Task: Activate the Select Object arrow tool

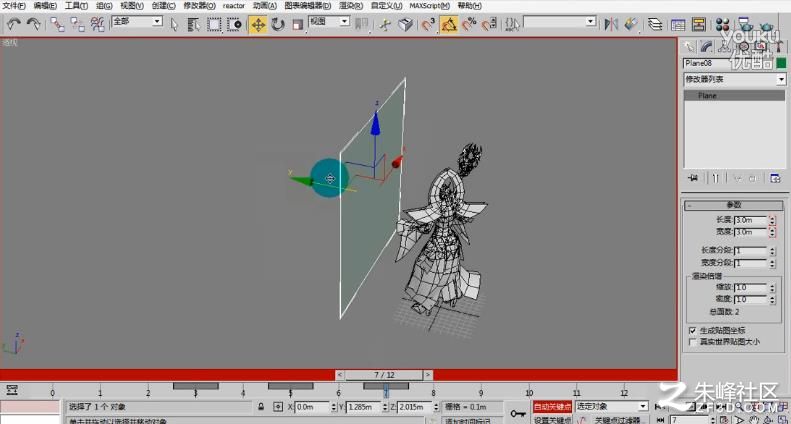Action: pos(175,24)
